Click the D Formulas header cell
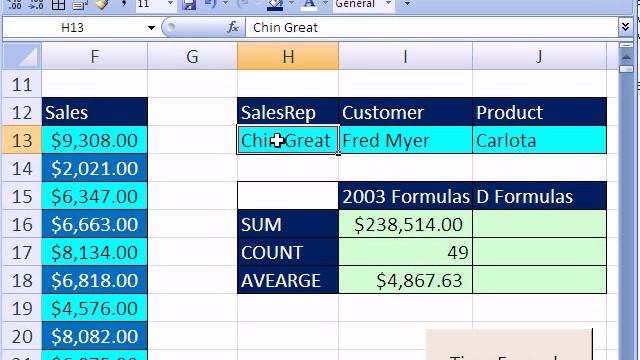640x360 pixels. [x=539, y=196]
